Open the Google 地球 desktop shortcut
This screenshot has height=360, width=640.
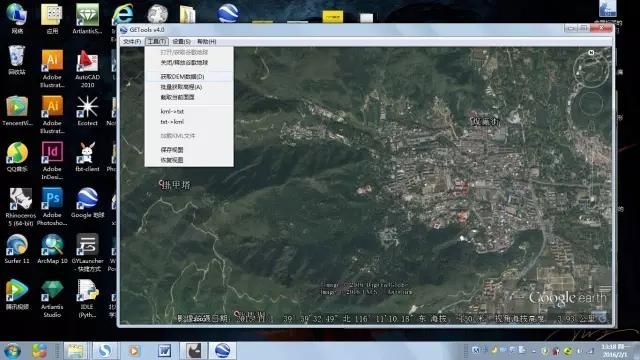[x=87, y=203]
